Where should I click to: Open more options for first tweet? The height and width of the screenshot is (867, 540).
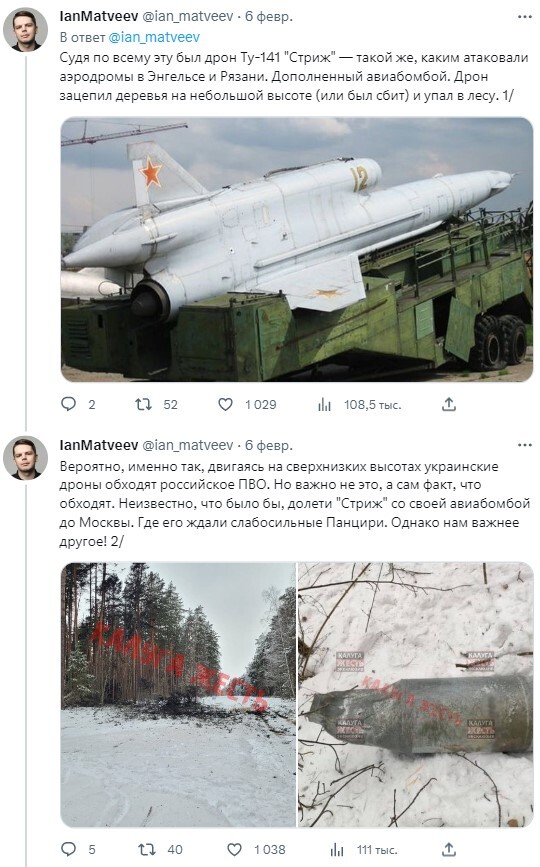pos(525,17)
